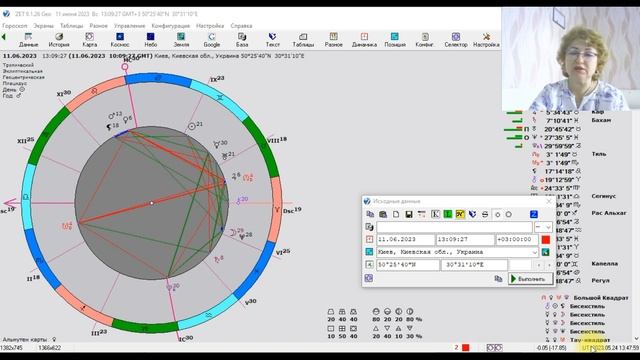Click the copy icon beside Выполнить

point(498,279)
